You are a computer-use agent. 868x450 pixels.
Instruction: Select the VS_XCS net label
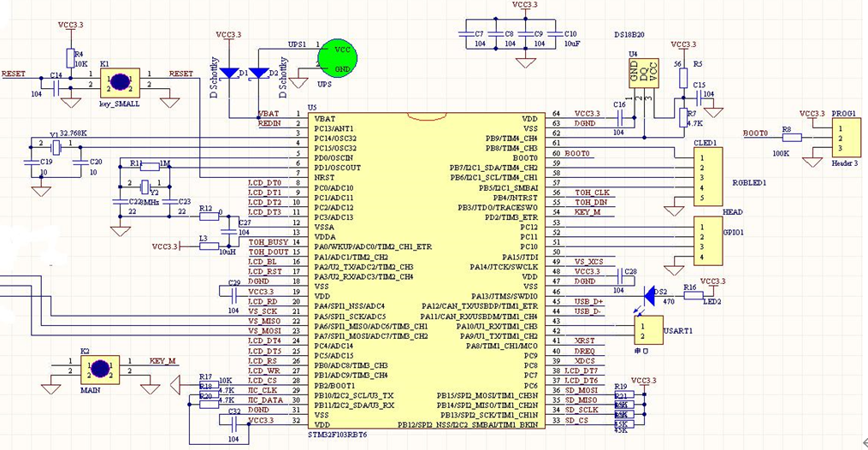589,262
